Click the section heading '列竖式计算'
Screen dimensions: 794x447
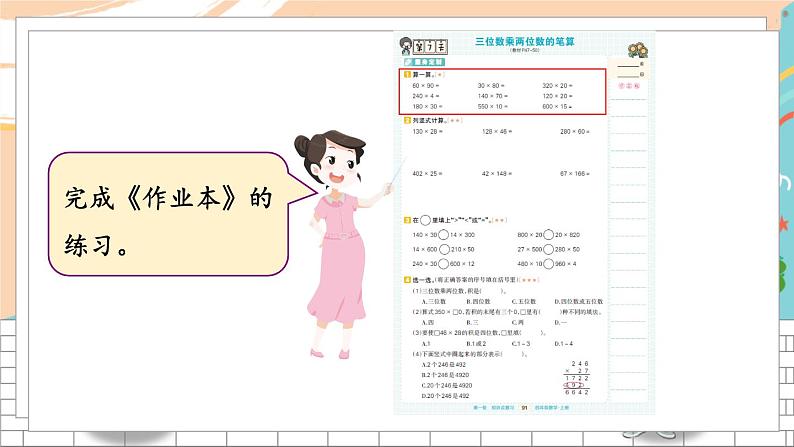429,120
